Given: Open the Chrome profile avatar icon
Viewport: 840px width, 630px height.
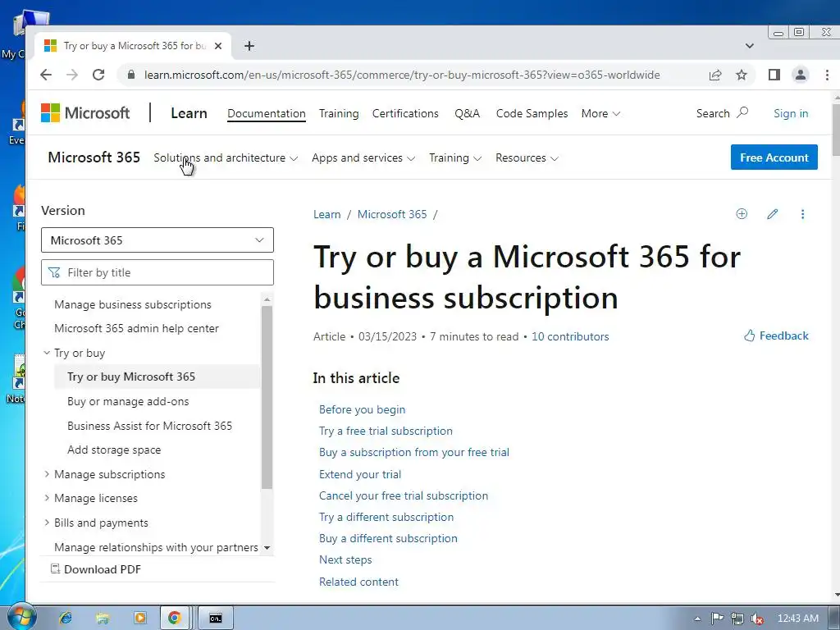Looking at the screenshot, I should 801,75.
